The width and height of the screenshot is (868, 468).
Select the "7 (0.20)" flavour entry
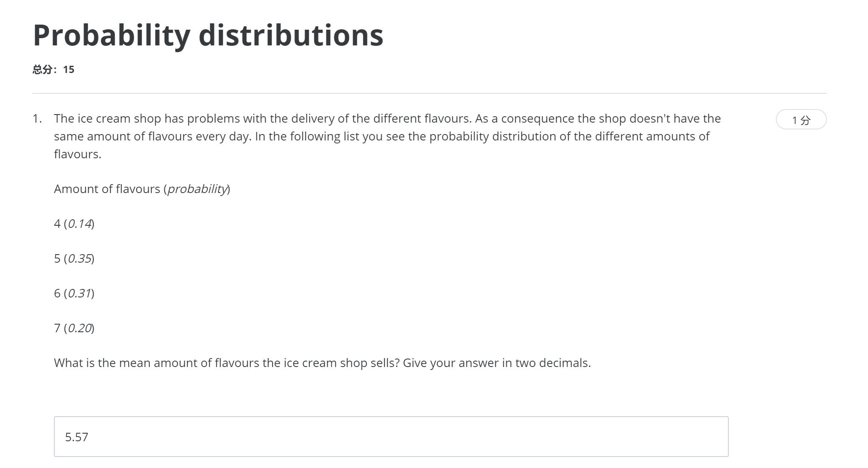click(x=74, y=328)
